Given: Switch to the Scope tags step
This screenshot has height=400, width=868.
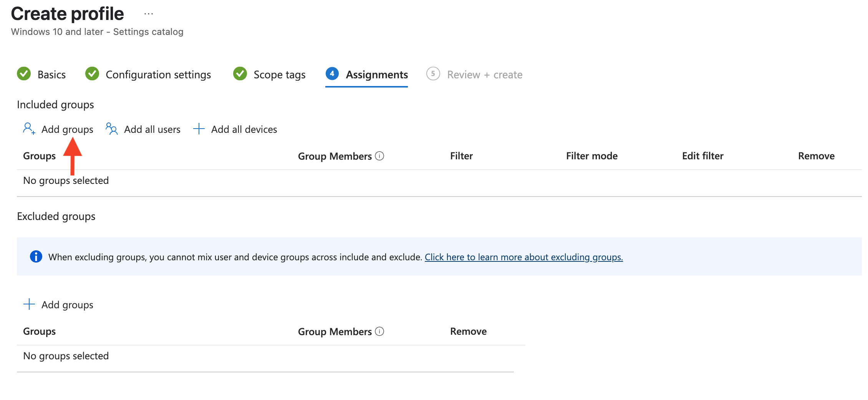Looking at the screenshot, I should (x=279, y=74).
